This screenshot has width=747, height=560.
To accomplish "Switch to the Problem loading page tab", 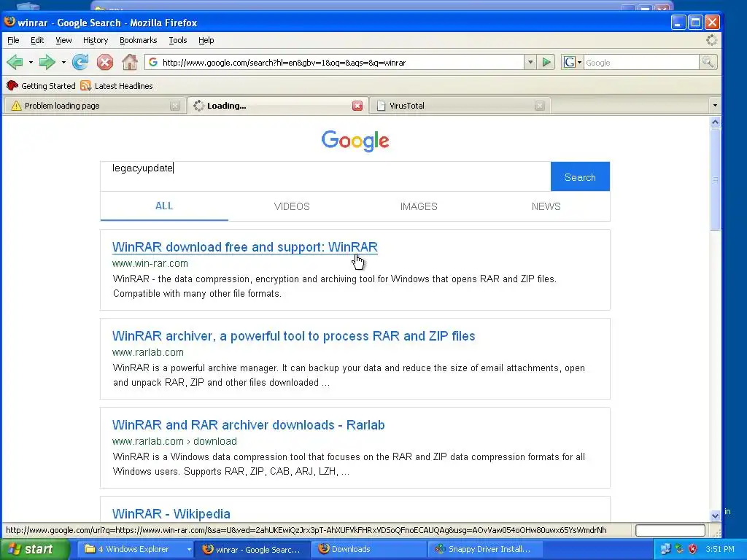I will pyautogui.click(x=94, y=106).
